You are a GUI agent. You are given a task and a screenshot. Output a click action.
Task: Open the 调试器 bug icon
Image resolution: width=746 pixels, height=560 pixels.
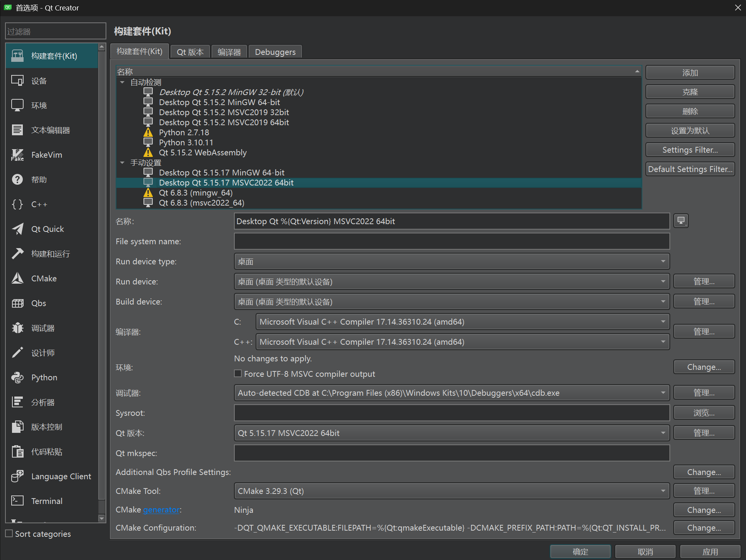17,328
